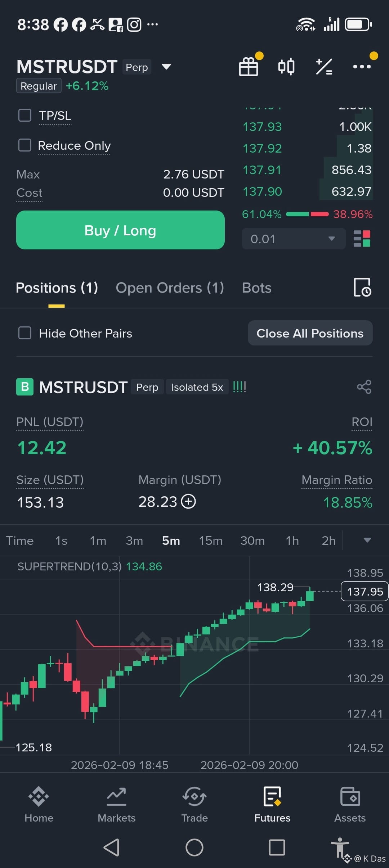The width and height of the screenshot is (389, 868).
Task: Tap the Perp tag in position card
Action: [147, 387]
